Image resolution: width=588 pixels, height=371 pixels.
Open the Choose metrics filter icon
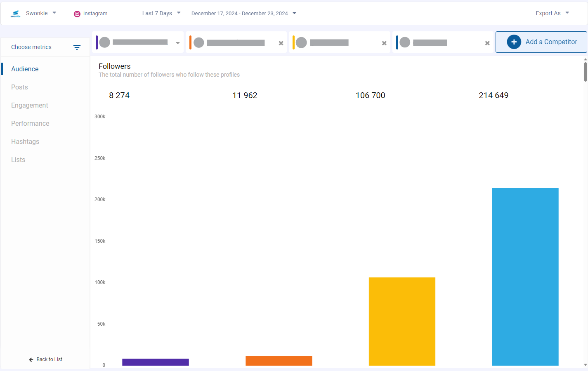point(77,47)
